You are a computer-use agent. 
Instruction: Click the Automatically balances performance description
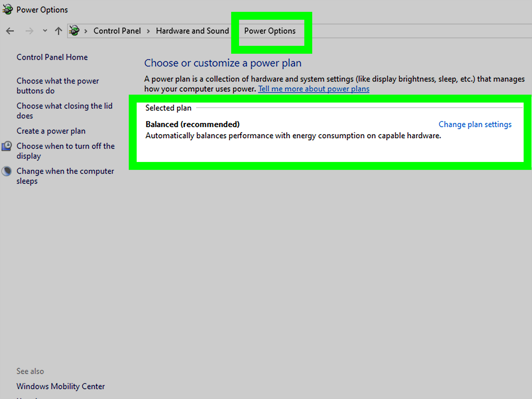pyautogui.click(x=293, y=136)
